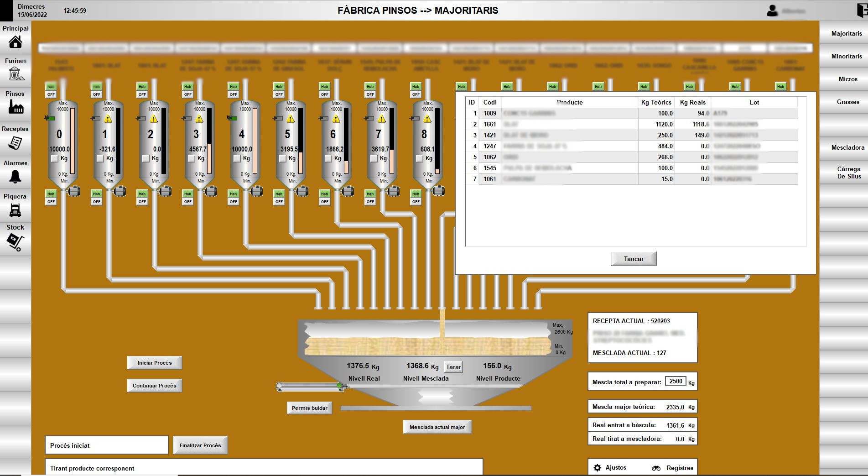Toggle the Hab switch above silo 0

pyautogui.click(x=50, y=86)
